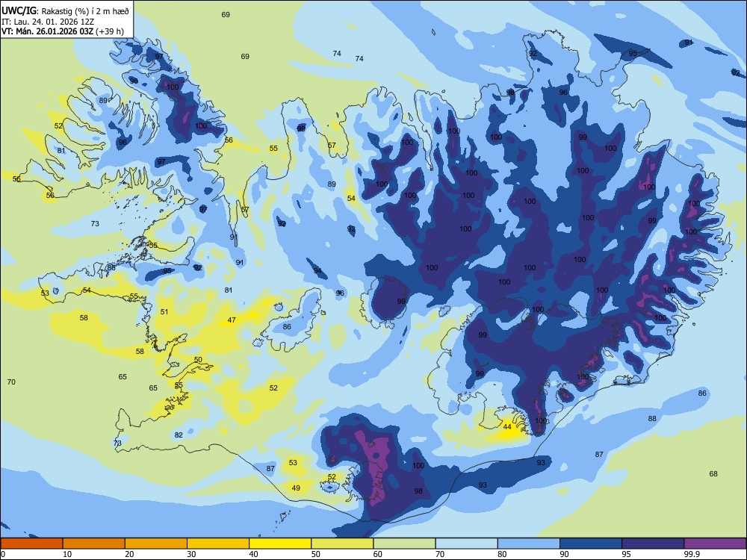Click the humidity value '47' on the map

[x=232, y=320]
